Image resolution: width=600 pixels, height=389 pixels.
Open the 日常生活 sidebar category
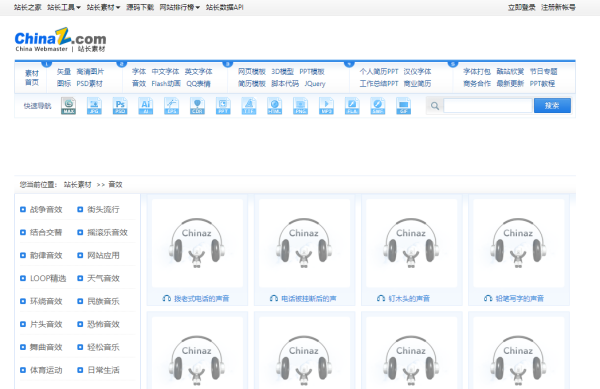click(x=103, y=370)
